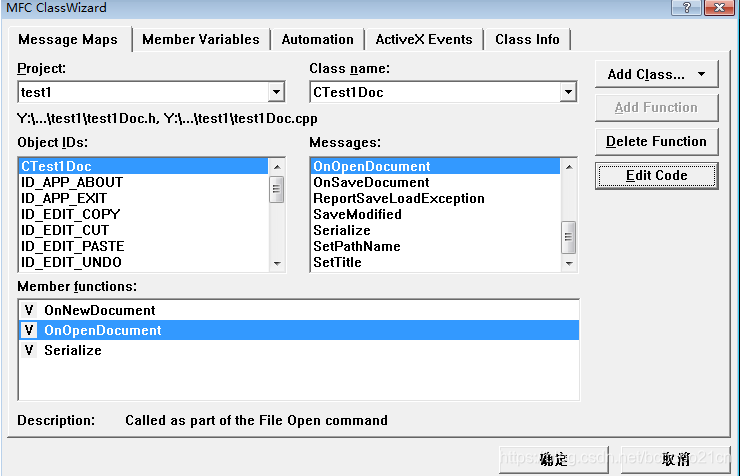Open the Class Info tab
This screenshot has height=476, width=741.
(x=527, y=39)
